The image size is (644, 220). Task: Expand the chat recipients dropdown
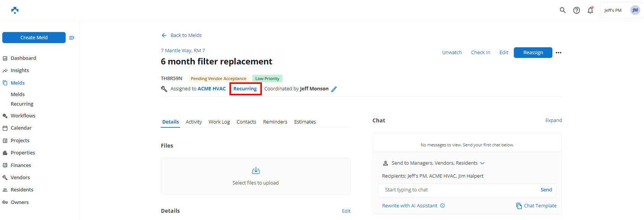[x=482, y=163]
